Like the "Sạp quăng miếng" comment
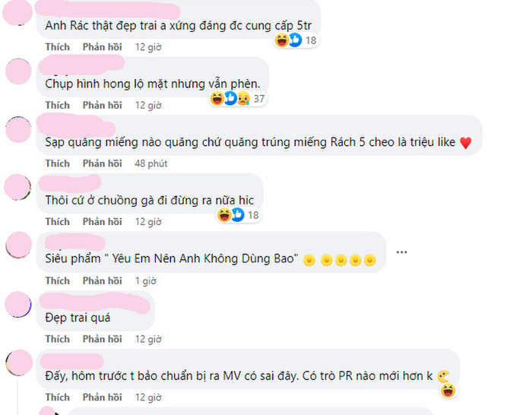This screenshot has height=415, width=532. pos(57,163)
